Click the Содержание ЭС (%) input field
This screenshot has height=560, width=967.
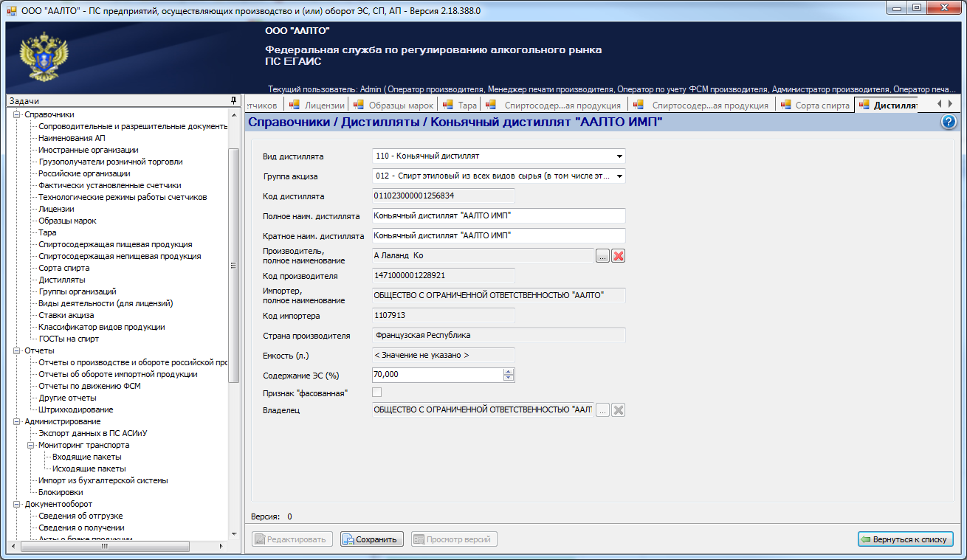point(438,375)
